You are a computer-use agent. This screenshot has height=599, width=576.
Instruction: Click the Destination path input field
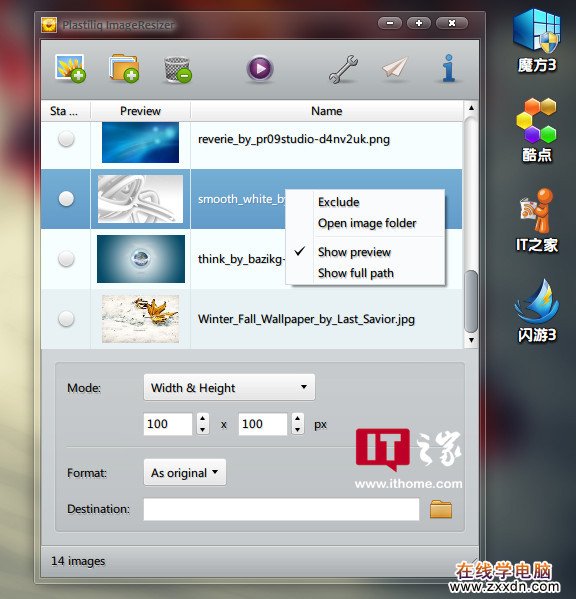click(281, 509)
